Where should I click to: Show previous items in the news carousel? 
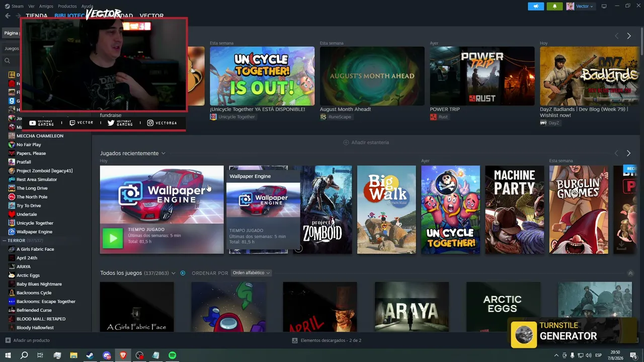pyautogui.click(x=616, y=36)
